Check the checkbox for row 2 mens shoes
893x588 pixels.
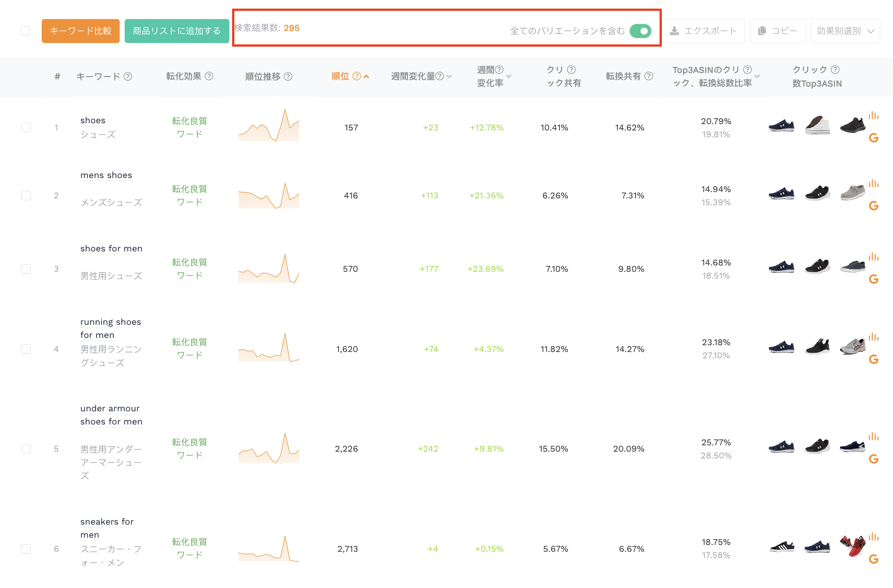[26, 196]
